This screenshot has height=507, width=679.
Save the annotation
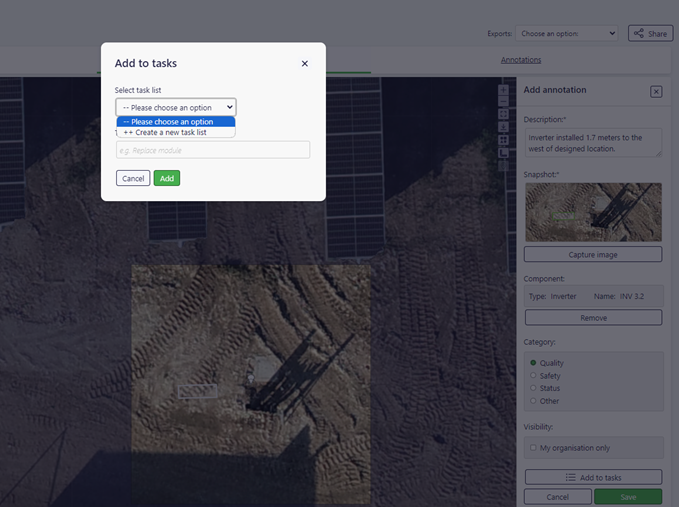[628, 497]
